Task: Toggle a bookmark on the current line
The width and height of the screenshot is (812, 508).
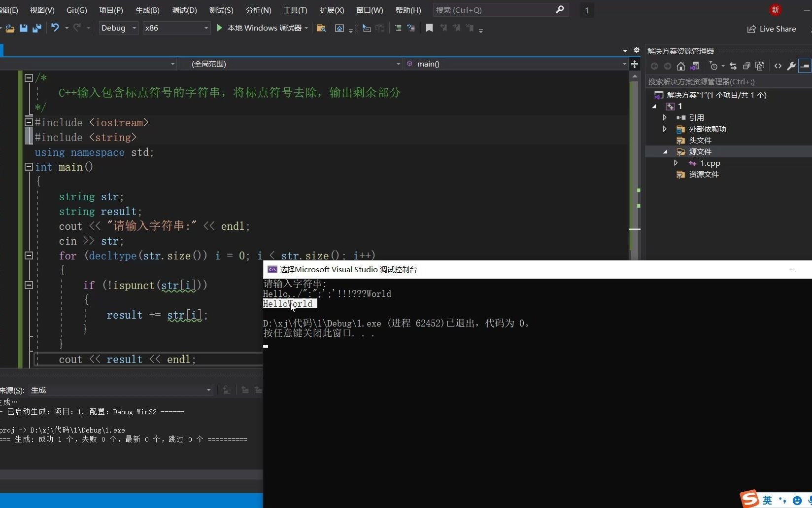Action: (x=429, y=28)
